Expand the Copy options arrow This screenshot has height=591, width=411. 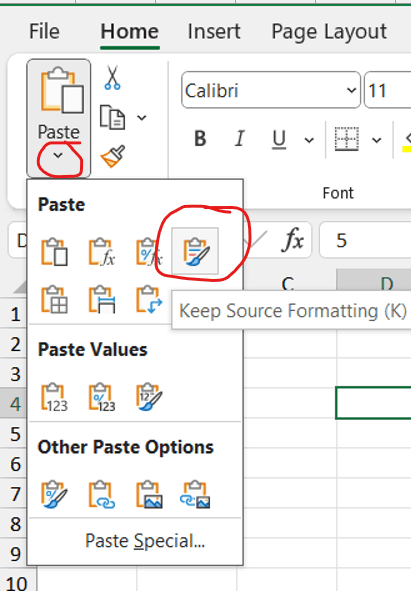[142, 118]
